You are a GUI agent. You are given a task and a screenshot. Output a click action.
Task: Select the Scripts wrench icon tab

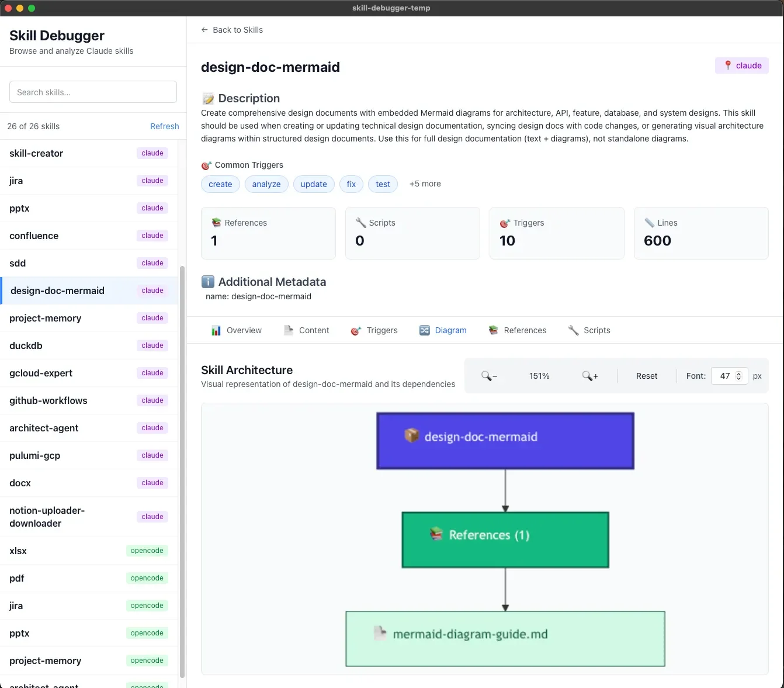(x=573, y=330)
